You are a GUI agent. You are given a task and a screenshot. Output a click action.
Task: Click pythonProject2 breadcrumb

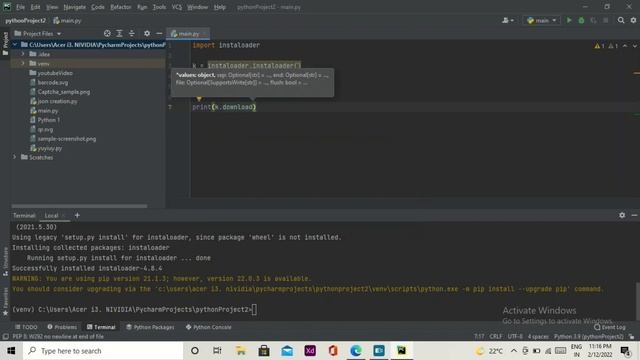click(x=25, y=20)
